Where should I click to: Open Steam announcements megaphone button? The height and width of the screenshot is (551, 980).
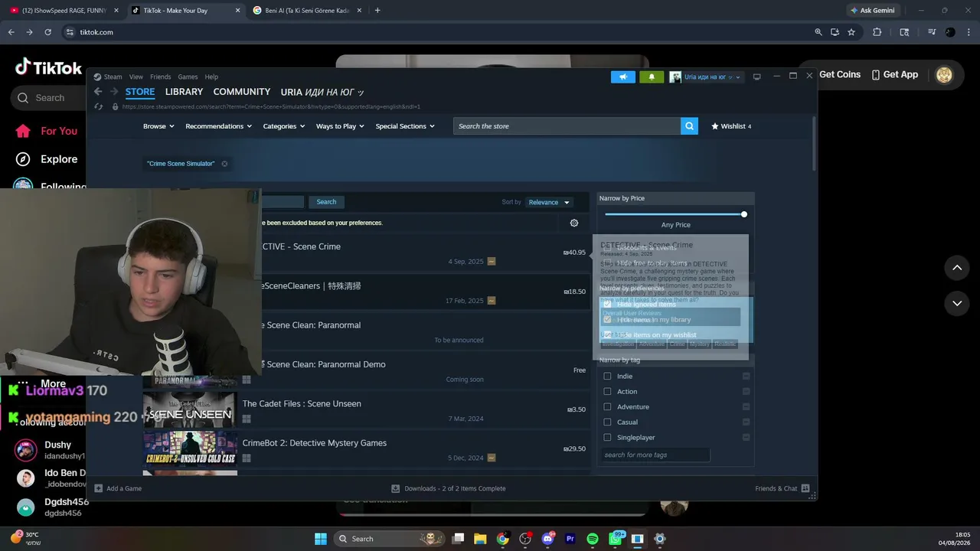pos(623,77)
